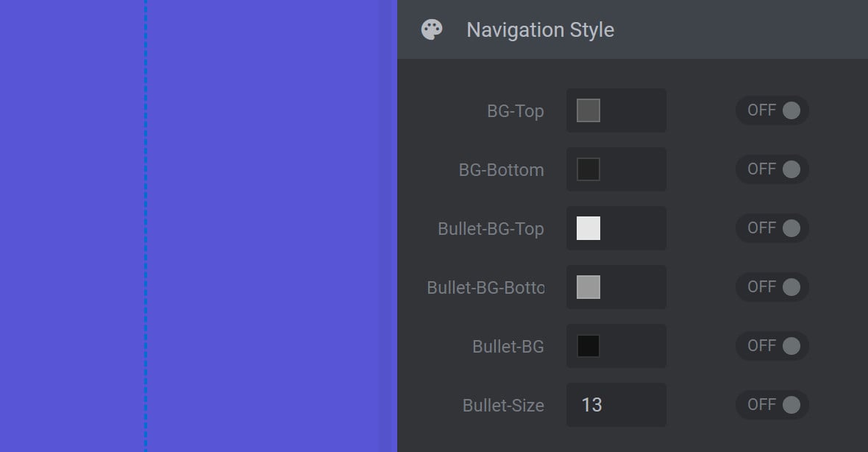Click the Bullet-Size field showing 13
Screen dimensions: 868x452
[616, 405]
